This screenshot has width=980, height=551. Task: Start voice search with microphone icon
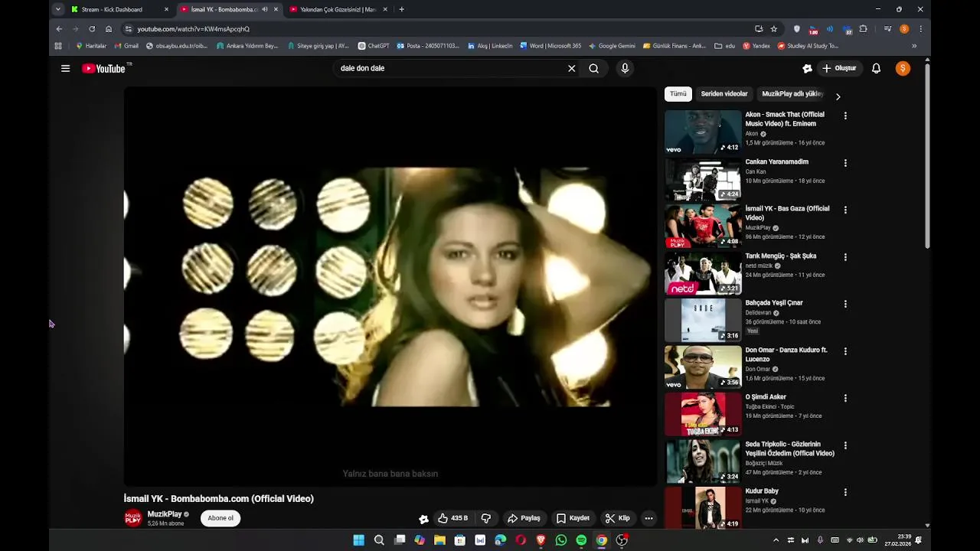click(x=625, y=68)
